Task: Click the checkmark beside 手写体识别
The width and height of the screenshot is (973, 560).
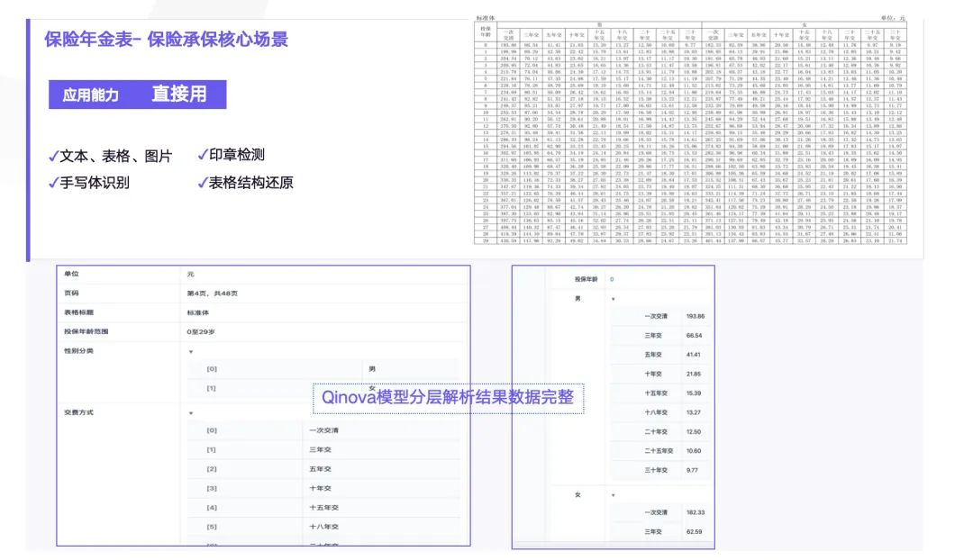Action: (x=53, y=183)
